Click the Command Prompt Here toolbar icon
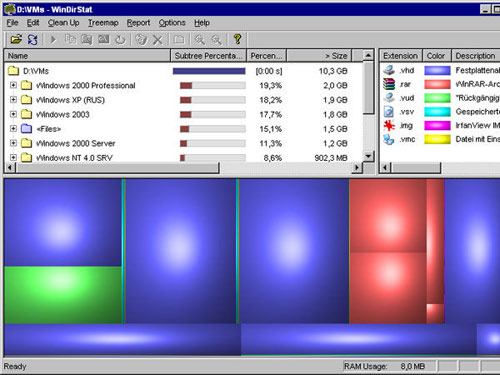500x375 pixels. click(x=103, y=40)
